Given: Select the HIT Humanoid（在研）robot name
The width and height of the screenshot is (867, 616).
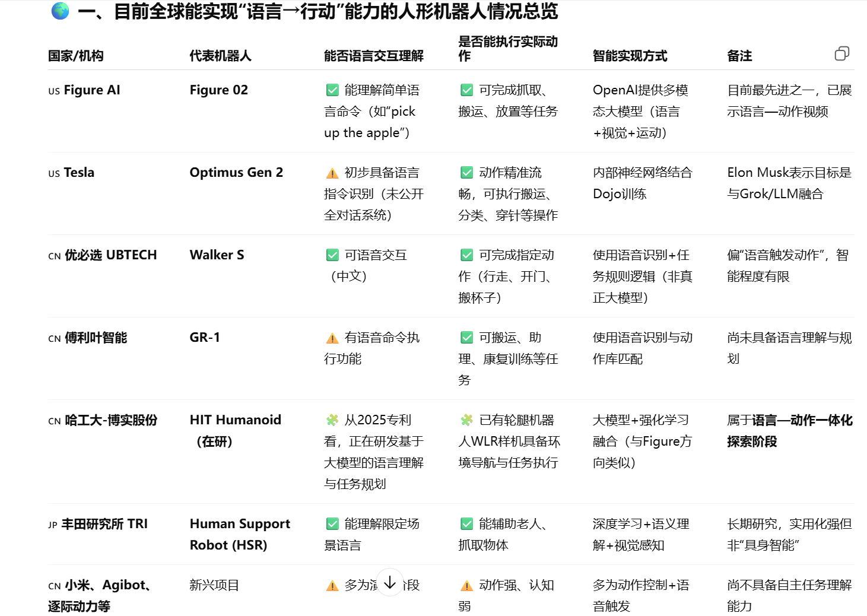Looking at the screenshot, I should point(236,431).
